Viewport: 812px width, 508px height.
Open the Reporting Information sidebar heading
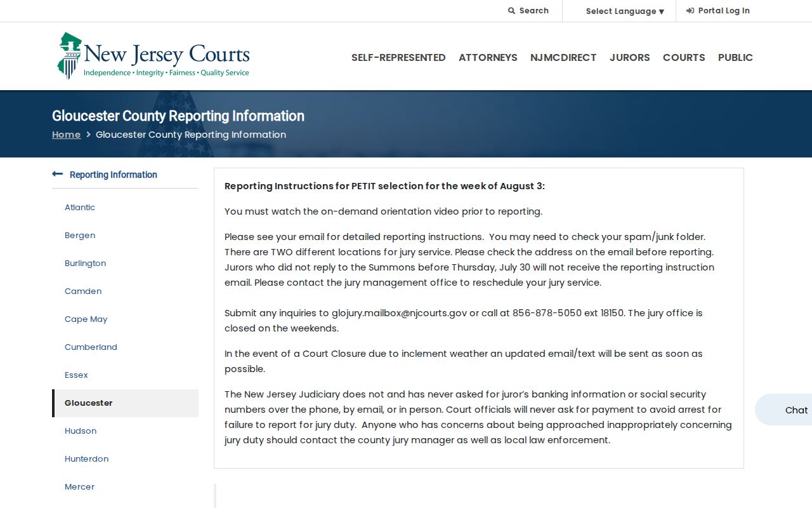(x=114, y=175)
